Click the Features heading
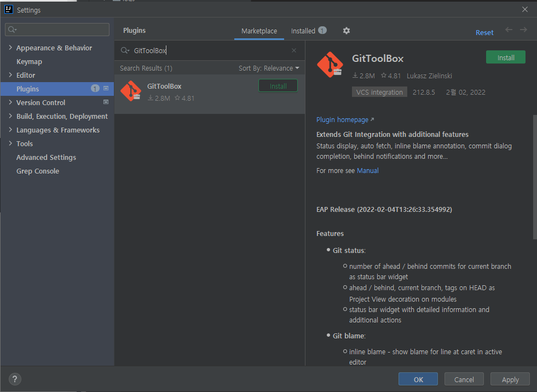Viewport: 537px width, 392px height. [330, 233]
